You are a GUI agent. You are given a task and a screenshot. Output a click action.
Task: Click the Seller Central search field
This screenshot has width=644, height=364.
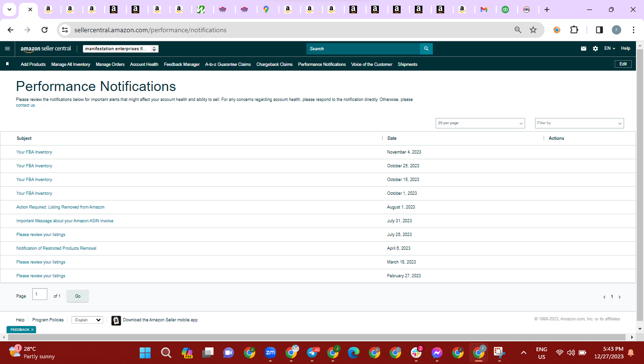coord(363,49)
